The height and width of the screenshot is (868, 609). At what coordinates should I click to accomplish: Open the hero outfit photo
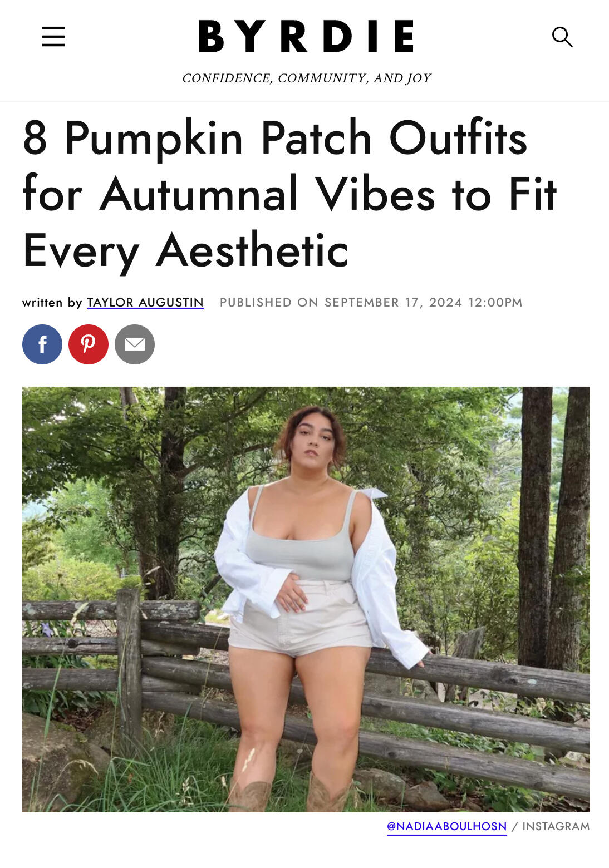(x=306, y=599)
